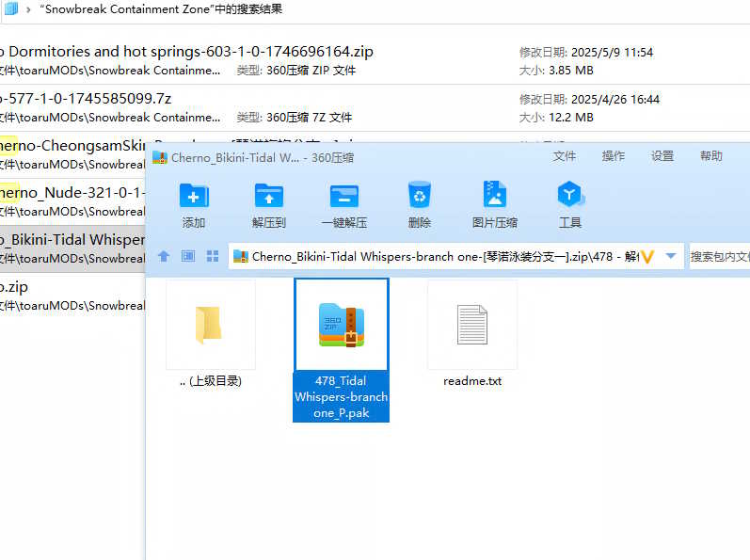Click the 添加 (Add) toolbar icon
The height and width of the screenshot is (560, 750).
[194, 197]
